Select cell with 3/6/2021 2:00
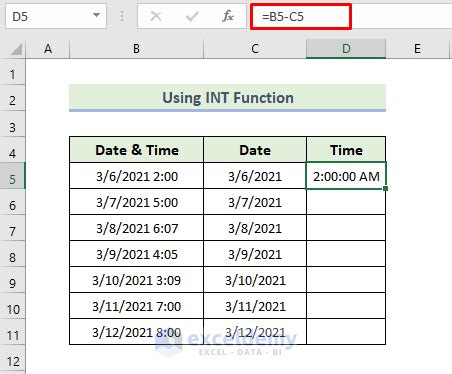 tap(137, 176)
